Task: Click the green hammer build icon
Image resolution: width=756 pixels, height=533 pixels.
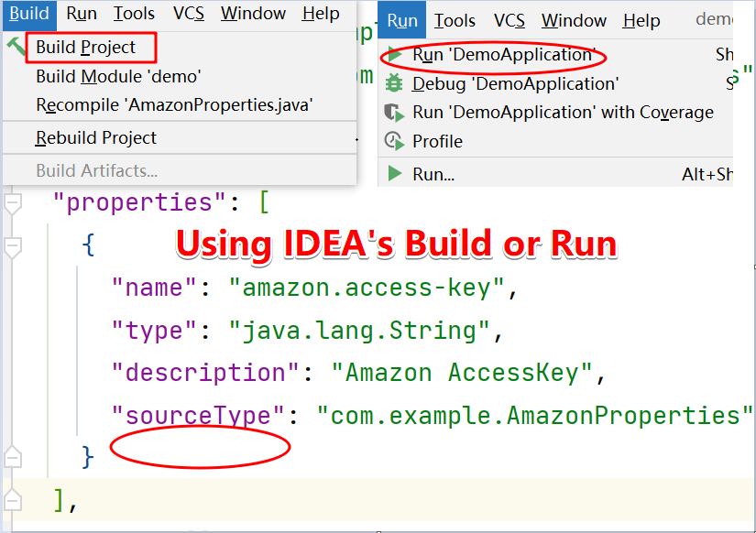Action: [x=16, y=47]
